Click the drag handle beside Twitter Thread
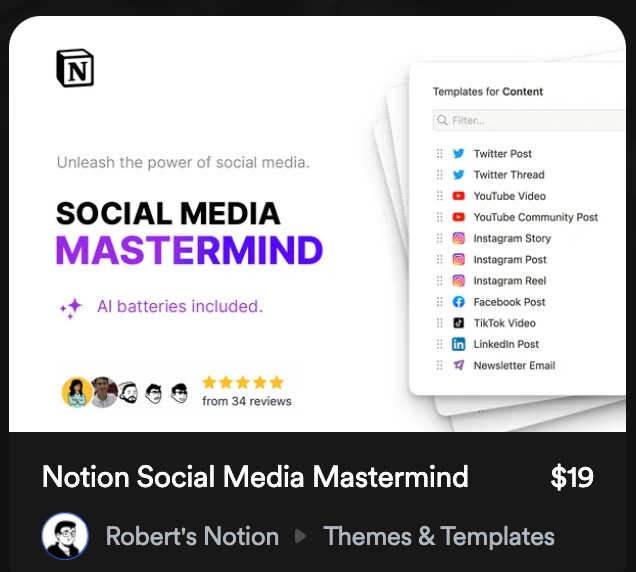This screenshot has height=572, width=636. tap(439, 175)
